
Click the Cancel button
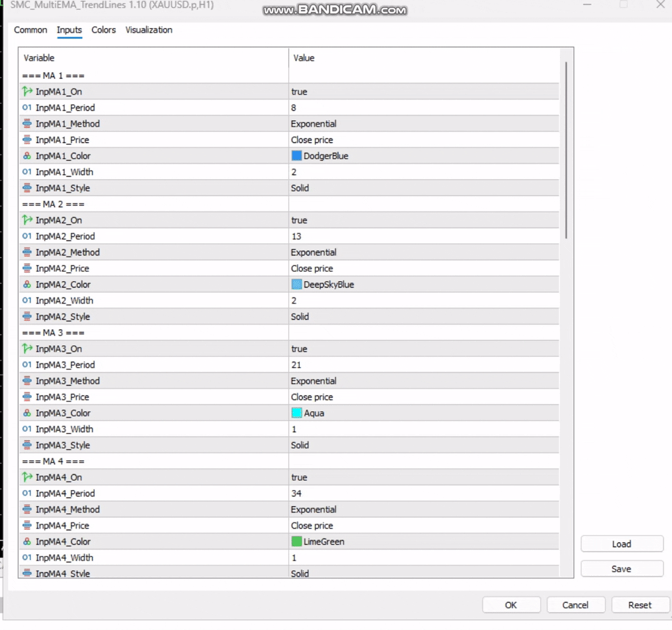575,605
